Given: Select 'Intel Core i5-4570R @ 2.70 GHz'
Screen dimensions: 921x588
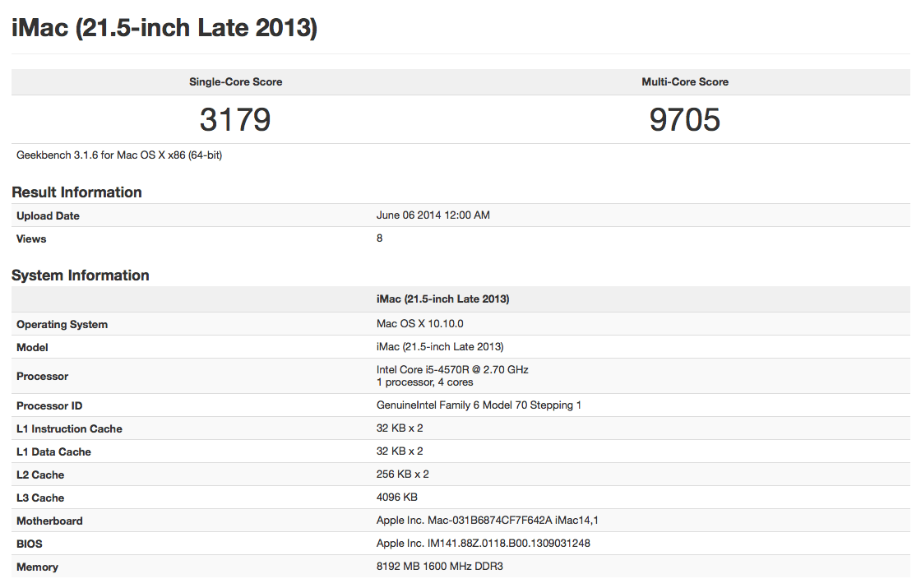Looking at the screenshot, I should click(452, 369).
